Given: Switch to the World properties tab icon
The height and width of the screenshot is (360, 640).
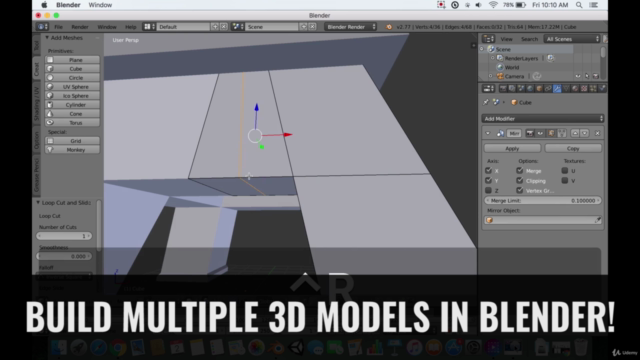Looking at the screenshot, I should tap(530, 89).
